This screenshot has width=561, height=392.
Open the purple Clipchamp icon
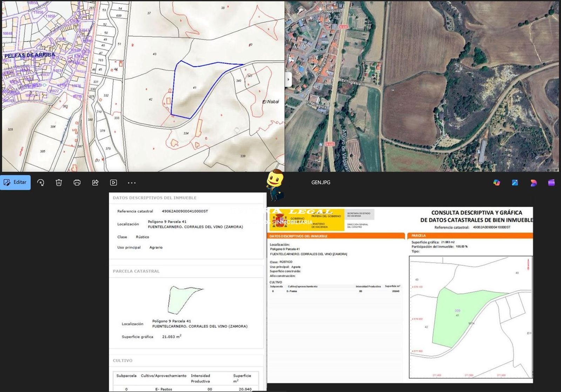551,183
